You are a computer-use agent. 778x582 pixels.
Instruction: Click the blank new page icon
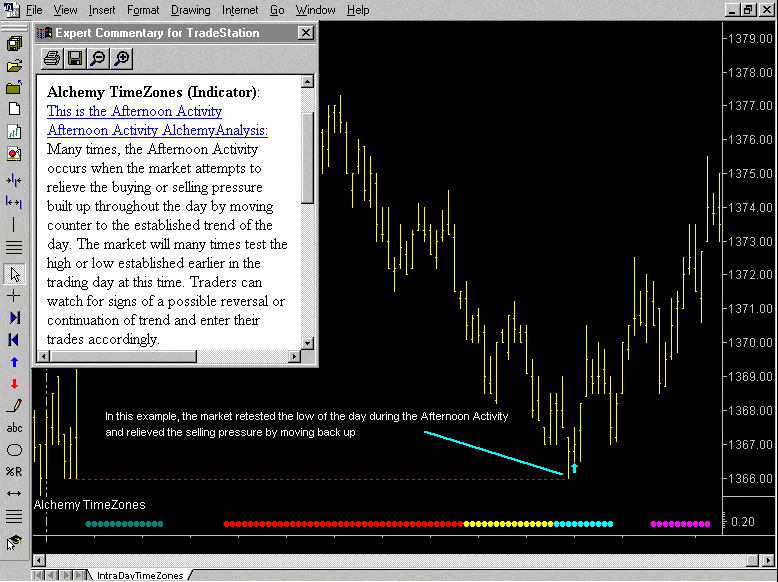14,109
